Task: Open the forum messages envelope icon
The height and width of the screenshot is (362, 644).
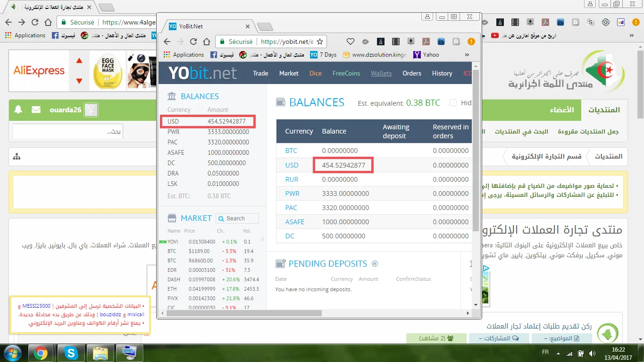Action: pos(36,110)
